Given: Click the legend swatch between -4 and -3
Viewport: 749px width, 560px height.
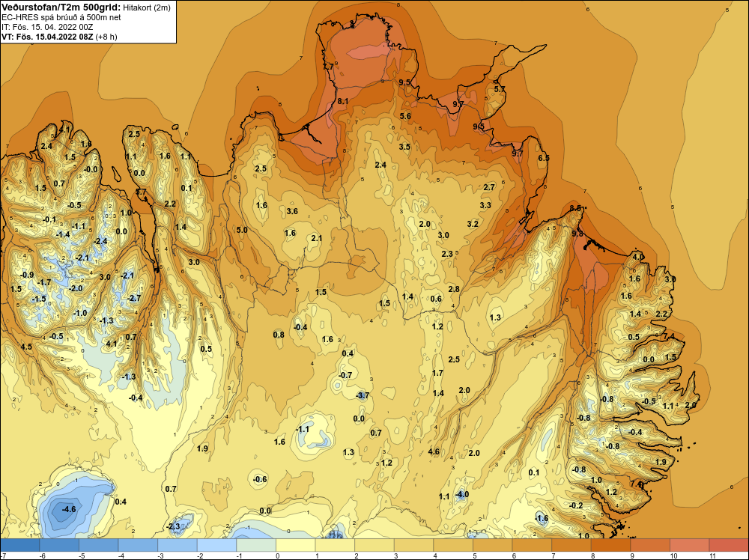Looking at the screenshot, I should click(x=138, y=545).
